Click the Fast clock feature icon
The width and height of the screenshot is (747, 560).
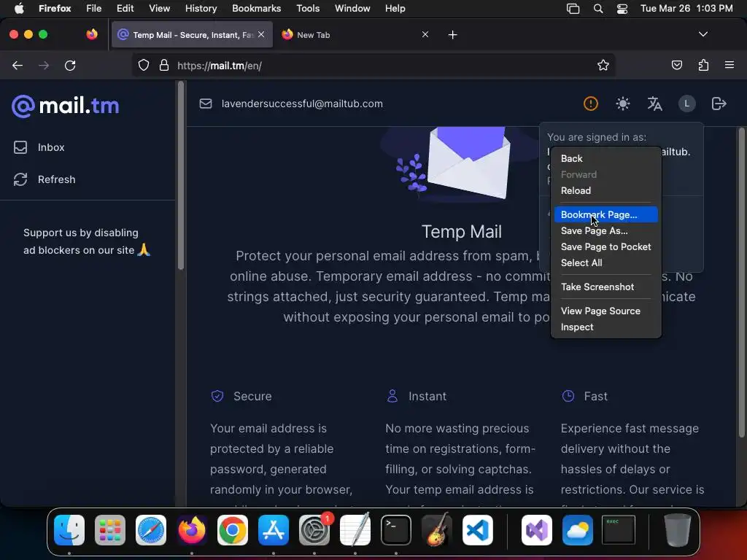(x=568, y=396)
